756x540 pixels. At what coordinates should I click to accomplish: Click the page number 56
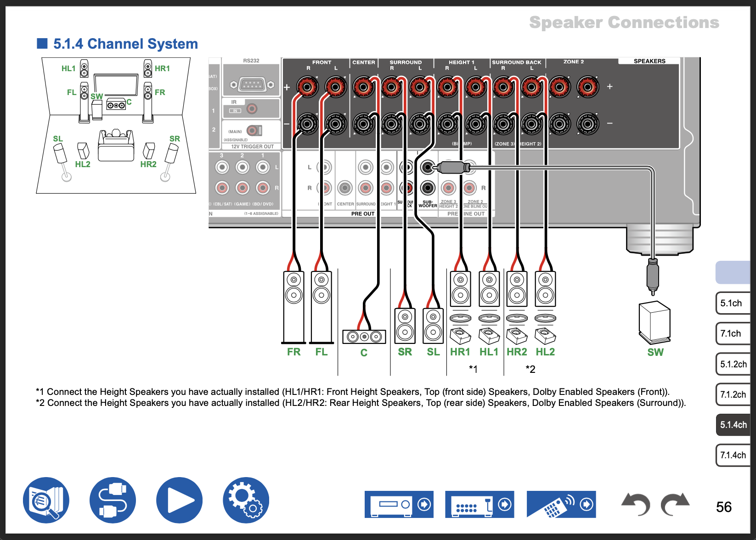[x=723, y=507]
